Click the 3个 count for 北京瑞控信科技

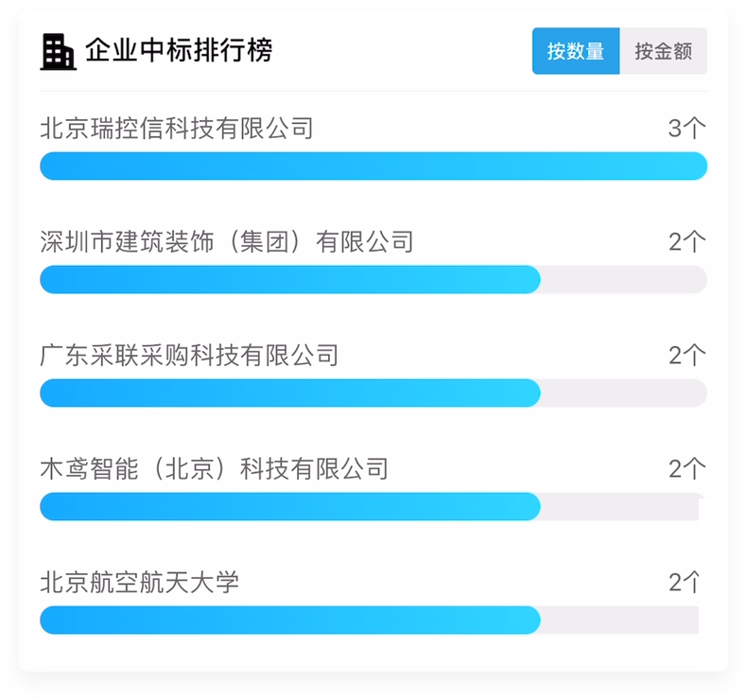click(x=687, y=129)
